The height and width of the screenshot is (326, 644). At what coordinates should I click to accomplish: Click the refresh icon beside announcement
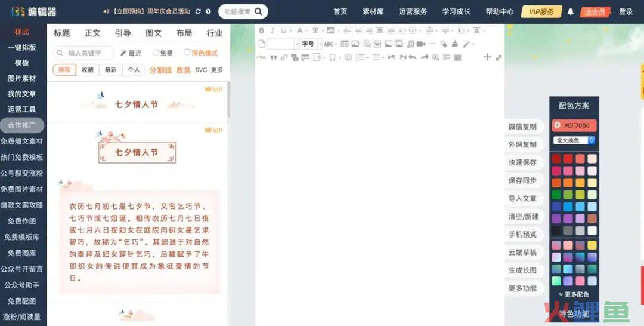coord(198,11)
